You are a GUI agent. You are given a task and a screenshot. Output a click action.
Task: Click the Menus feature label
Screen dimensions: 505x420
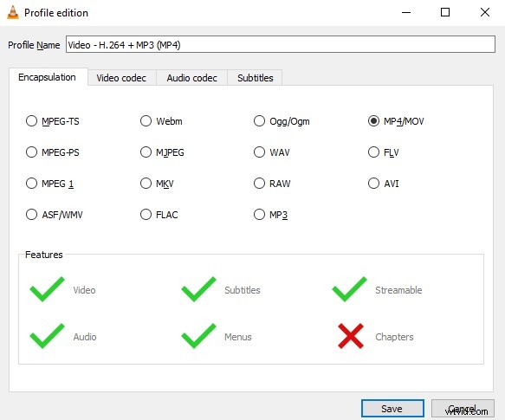pos(238,337)
